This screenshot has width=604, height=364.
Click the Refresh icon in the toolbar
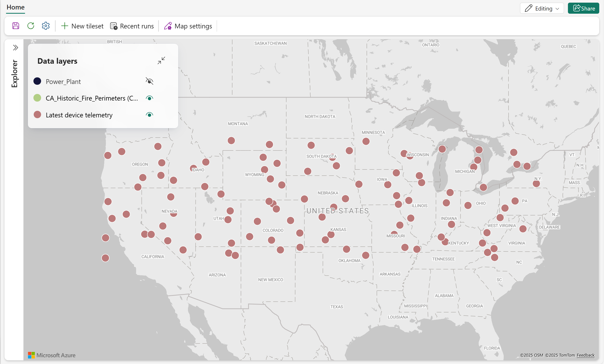31,26
